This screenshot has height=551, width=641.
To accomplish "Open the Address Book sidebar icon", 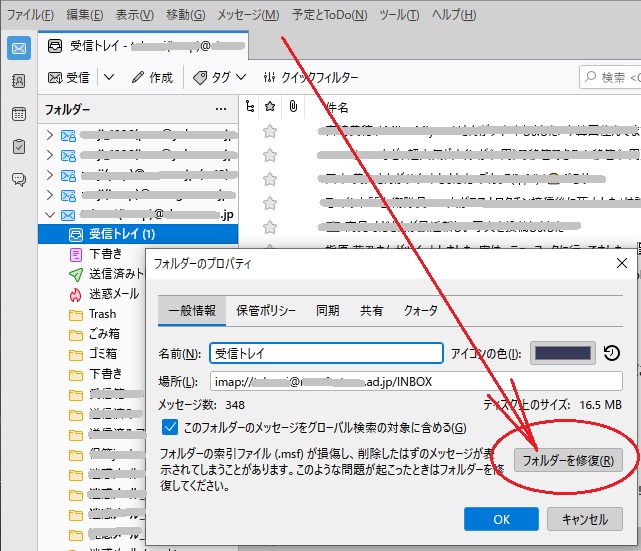I will coord(18,81).
